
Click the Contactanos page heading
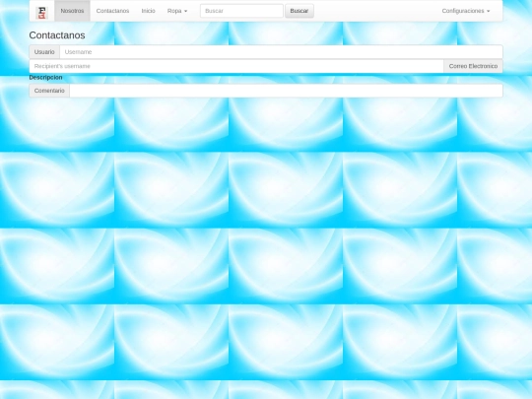point(57,35)
